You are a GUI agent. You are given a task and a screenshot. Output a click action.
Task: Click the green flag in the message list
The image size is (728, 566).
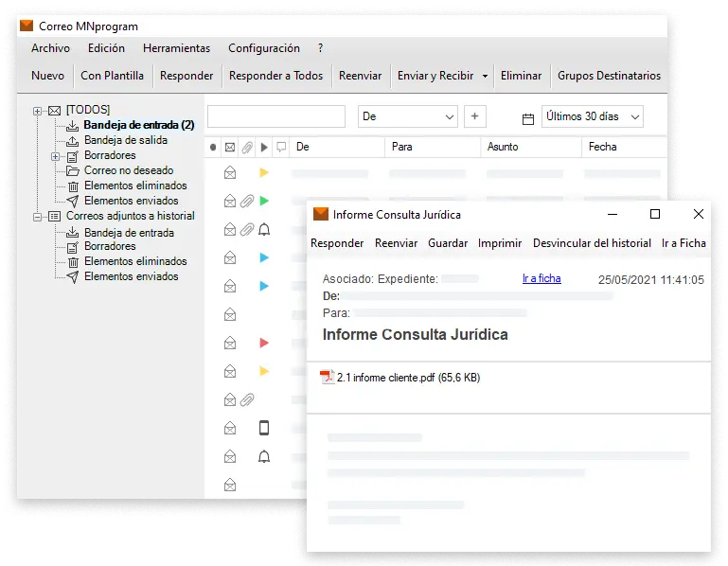tap(264, 201)
